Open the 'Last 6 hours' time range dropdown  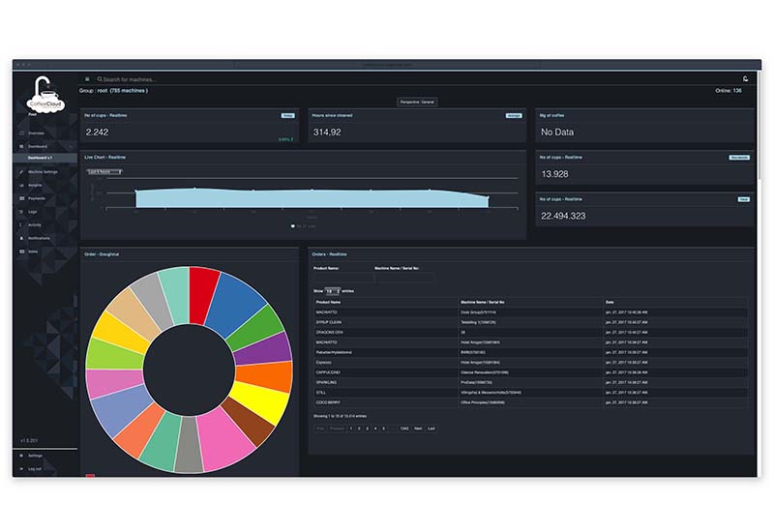coord(104,171)
